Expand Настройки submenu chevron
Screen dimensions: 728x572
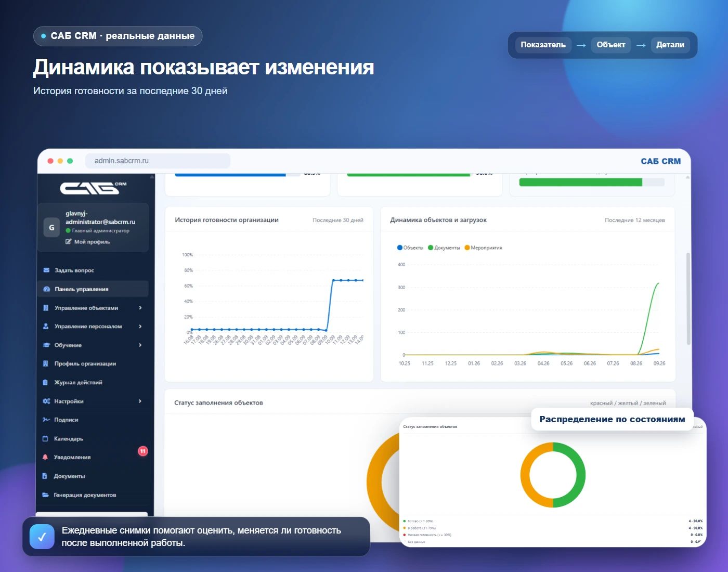[x=140, y=401]
